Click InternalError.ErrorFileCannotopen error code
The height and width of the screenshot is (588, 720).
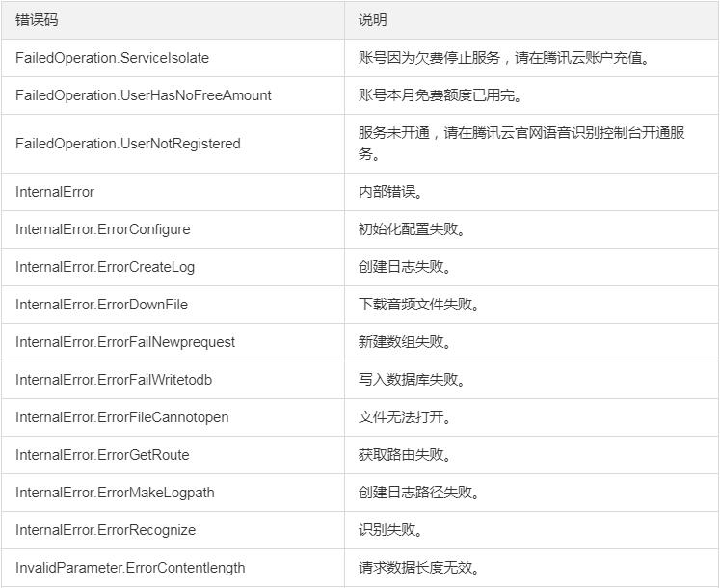point(121,417)
